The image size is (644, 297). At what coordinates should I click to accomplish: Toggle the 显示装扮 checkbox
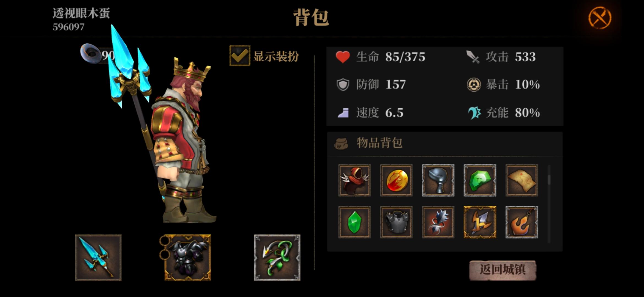tap(240, 56)
